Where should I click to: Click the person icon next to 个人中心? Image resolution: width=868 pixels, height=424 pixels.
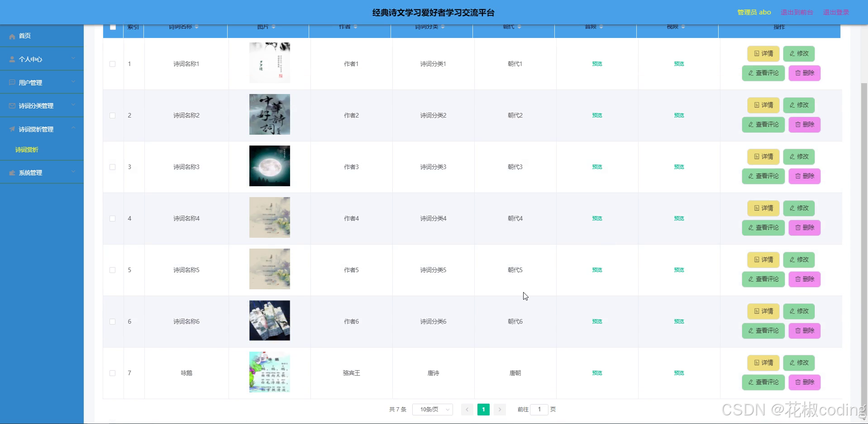tap(11, 59)
